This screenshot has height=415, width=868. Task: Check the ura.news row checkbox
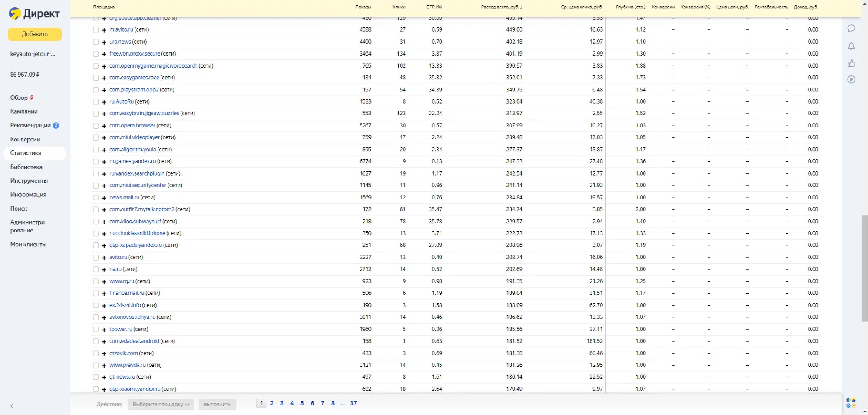[x=96, y=42]
